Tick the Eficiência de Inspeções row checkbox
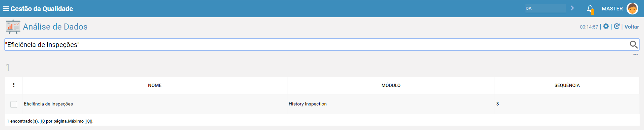 [14, 104]
